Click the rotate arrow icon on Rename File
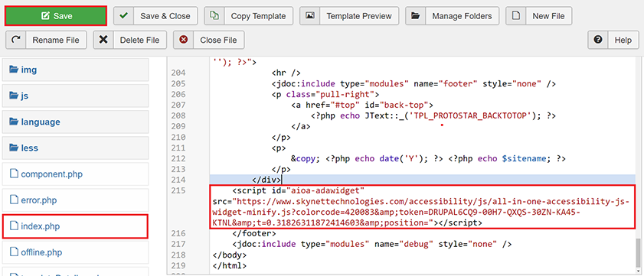Screen dimensions: 644x276 click(16, 40)
